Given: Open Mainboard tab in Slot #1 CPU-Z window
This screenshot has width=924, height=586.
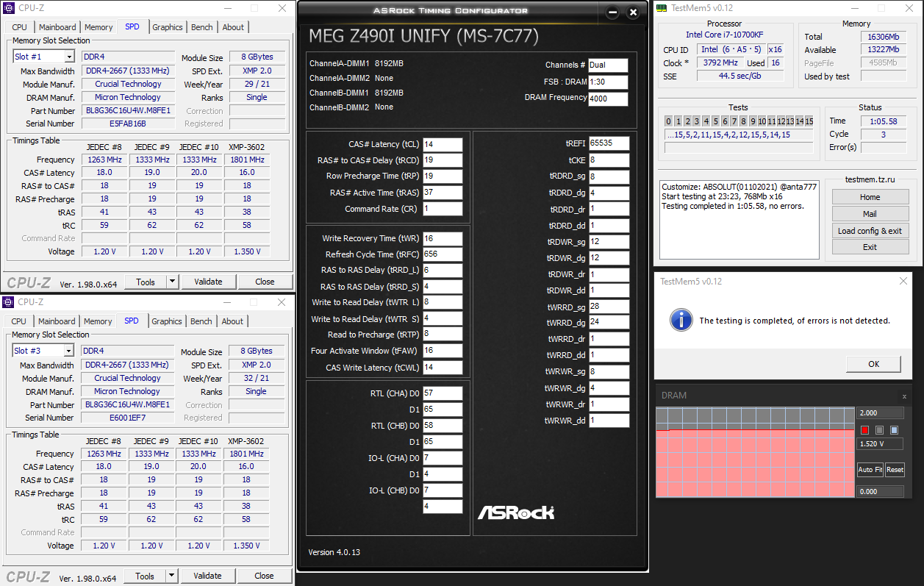Looking at the screenshot, I should click(57, 27).
